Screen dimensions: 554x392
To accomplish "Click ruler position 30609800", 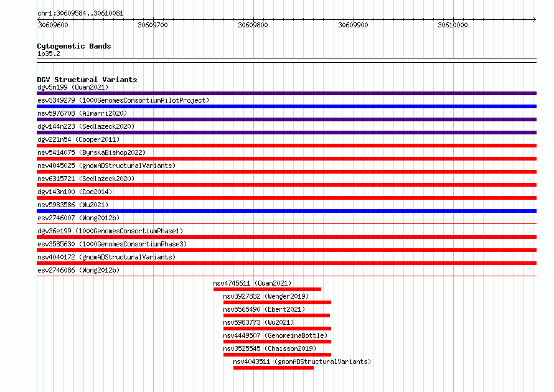I will 253,25.
